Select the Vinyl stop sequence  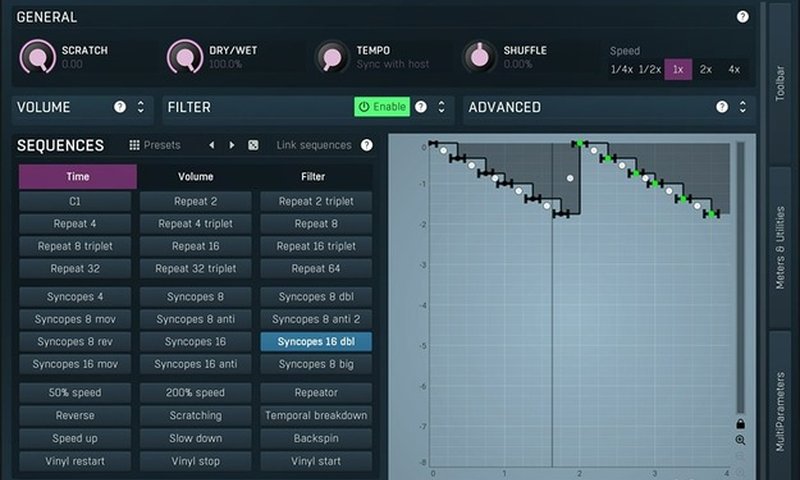tap(196, 461)
